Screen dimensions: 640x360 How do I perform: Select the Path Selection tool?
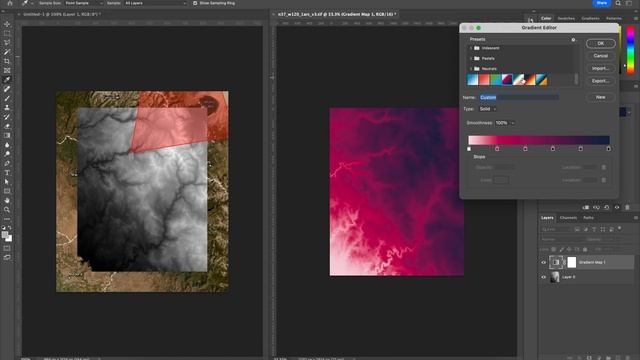click(x=7, y=182)
